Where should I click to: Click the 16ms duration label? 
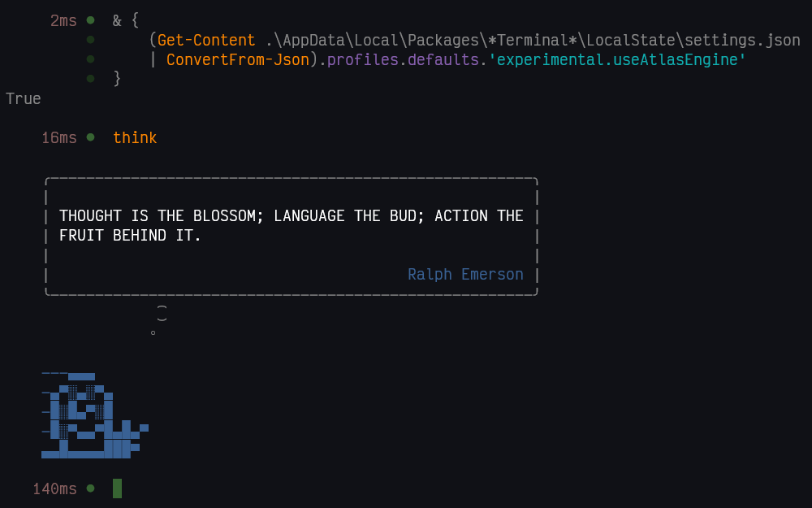[x=59, y=138]
